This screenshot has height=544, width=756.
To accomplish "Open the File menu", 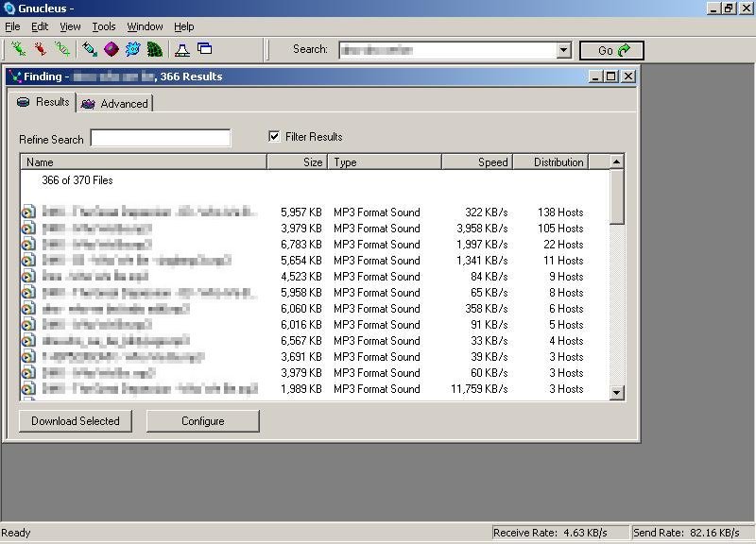I will click(12, 26).
